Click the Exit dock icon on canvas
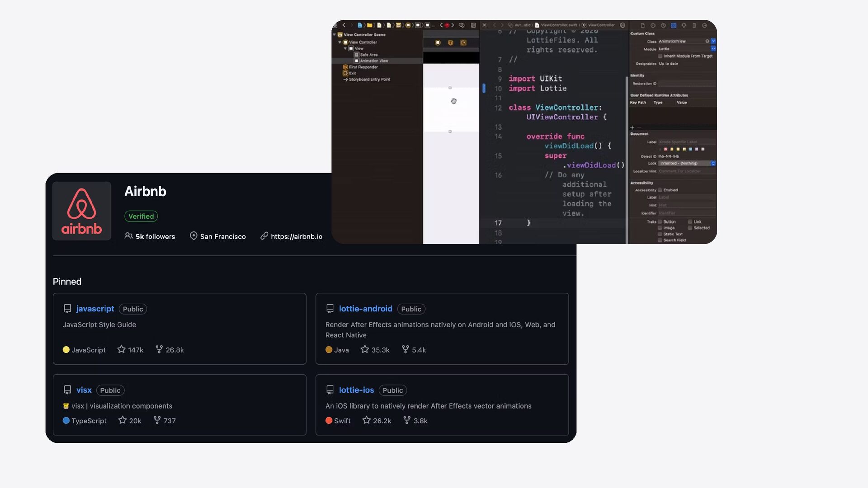Viewport: 868px width, 488px height. [x=463, y=42]
